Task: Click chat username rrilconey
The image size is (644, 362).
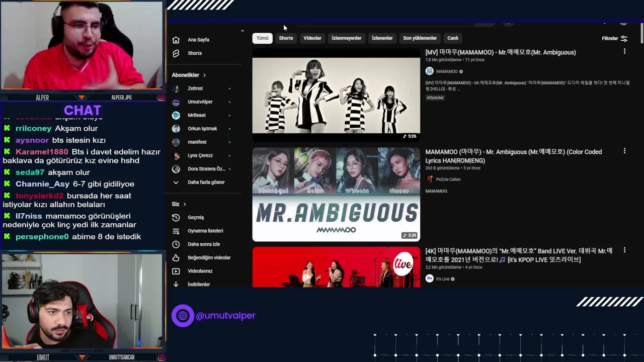Action: tap(34, 129)
